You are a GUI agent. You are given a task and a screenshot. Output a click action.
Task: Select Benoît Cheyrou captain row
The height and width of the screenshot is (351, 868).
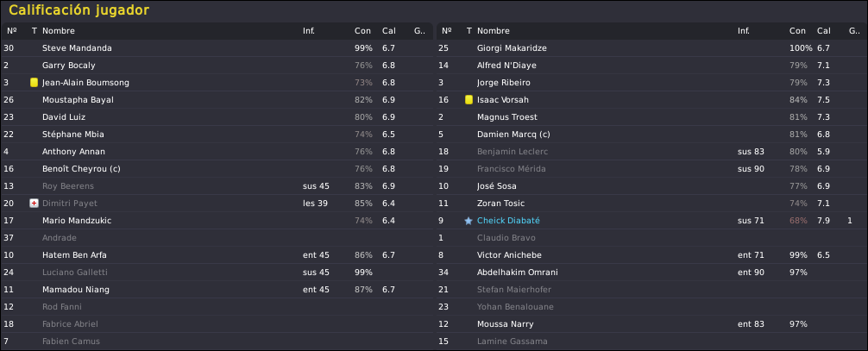[217, 169]
